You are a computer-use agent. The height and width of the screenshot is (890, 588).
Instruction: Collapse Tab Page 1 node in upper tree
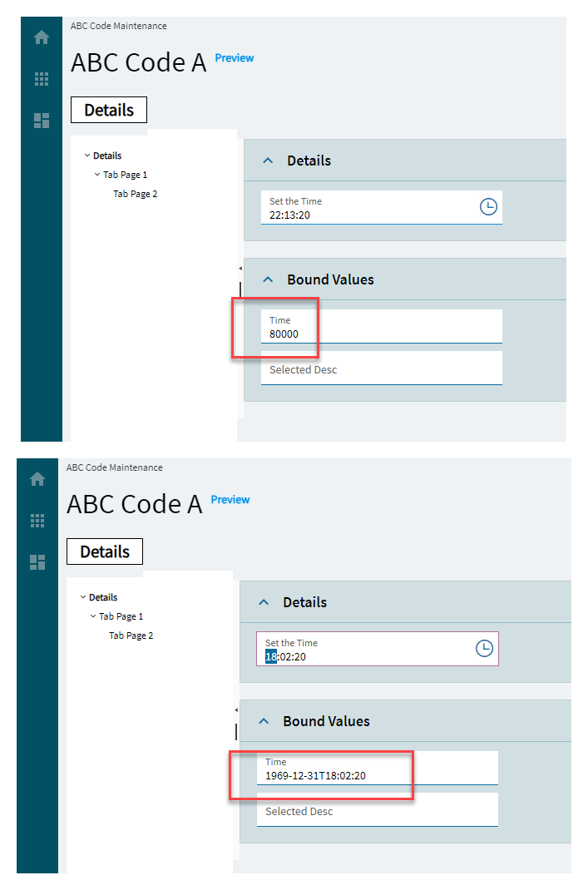click(97, 174)
